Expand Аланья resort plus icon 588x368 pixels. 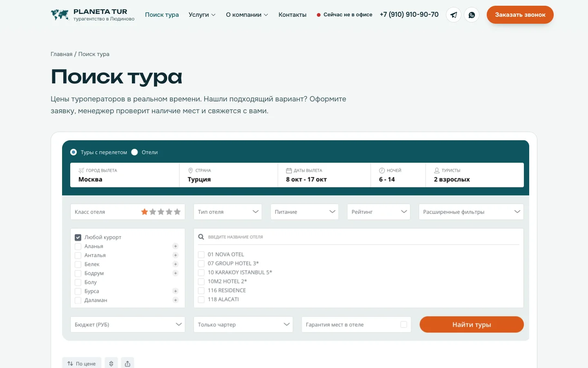[x=176, y=246]
